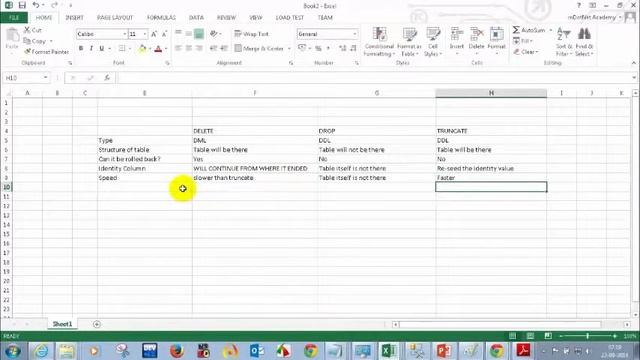The height and width of the screenshot is (360, 640).
Task: Open the Merge & Center dropdown arrow
Action: [289, 49]
